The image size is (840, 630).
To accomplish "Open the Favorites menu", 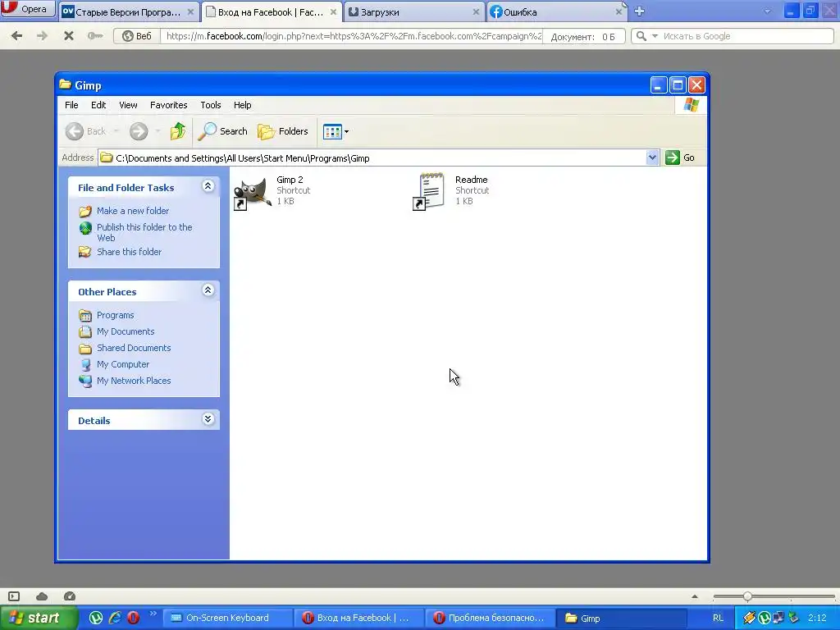I will coord(169,105).
